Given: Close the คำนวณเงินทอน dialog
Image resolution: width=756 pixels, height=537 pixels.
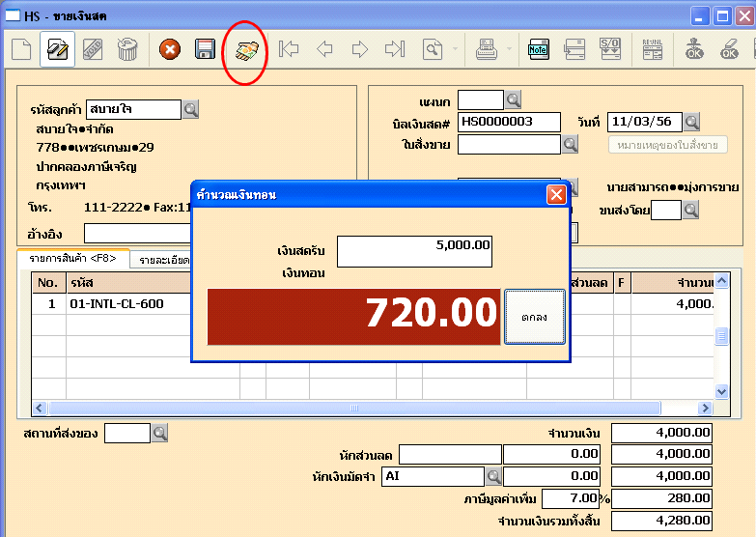Looking at the screenshot, I should (556, 194).
